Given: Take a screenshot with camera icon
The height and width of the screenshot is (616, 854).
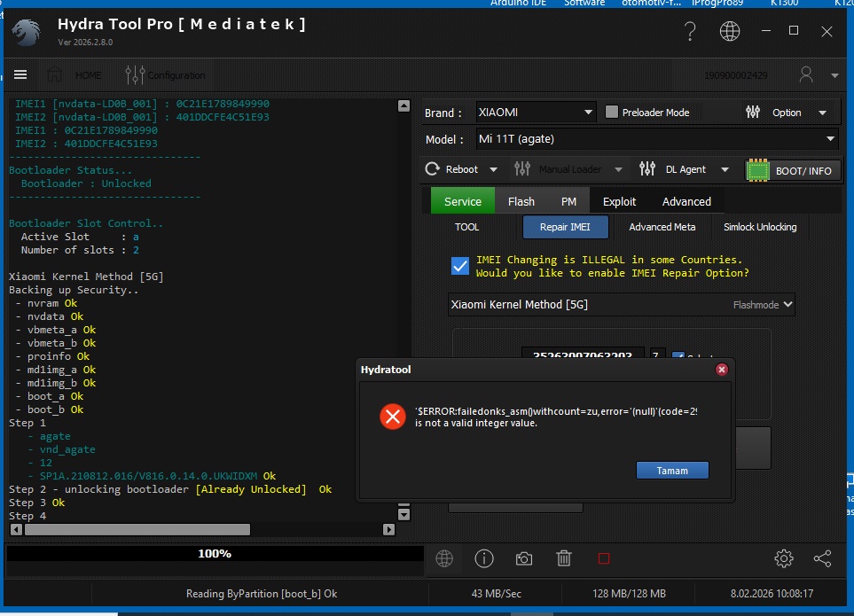Looking at the screenshot, I should click(x=524, y=558).
